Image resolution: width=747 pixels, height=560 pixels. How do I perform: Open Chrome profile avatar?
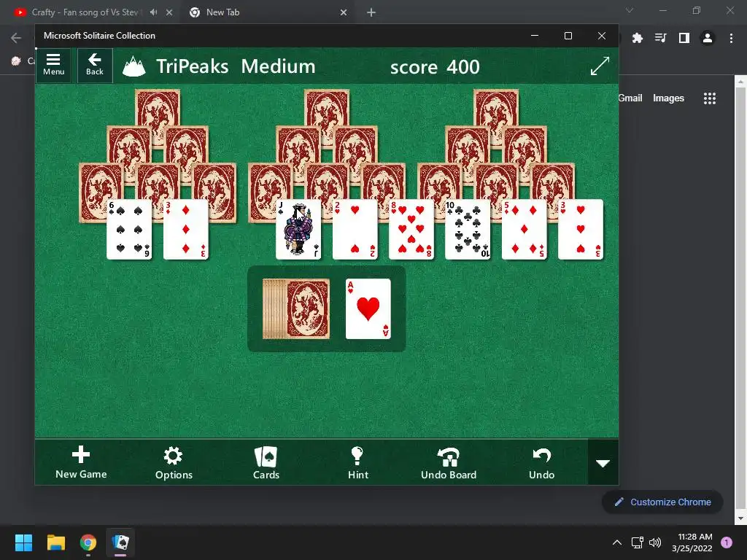click(x=708, y=38)
